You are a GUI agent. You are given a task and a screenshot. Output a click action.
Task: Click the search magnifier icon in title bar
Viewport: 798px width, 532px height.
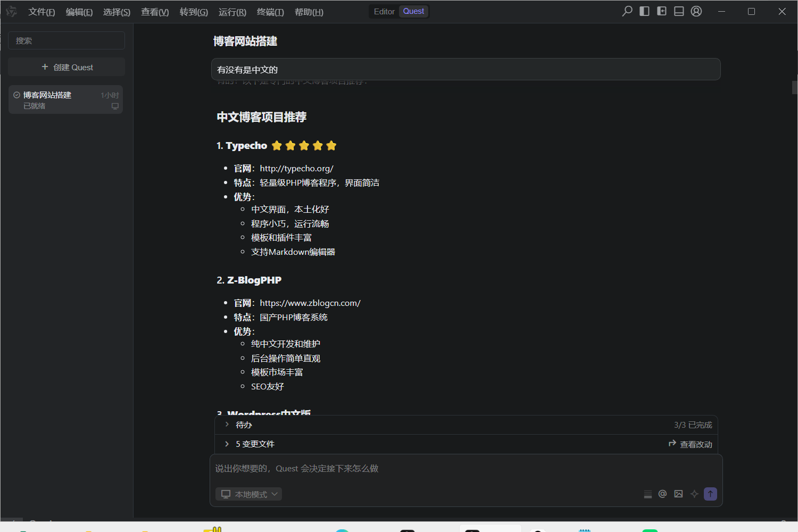click(627, 11)
